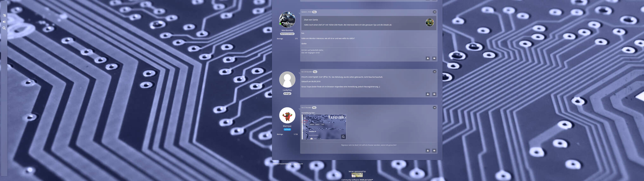
Task: Click the toppreise.ch sponsor logo
Action: [x=357, y=175]
